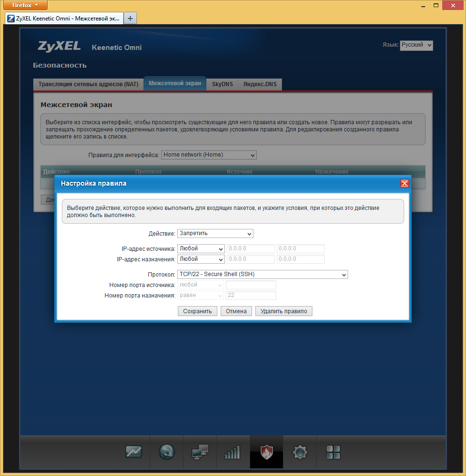466x476 pixels.
Task: Close the rule settings dialog
Action: 405,183
